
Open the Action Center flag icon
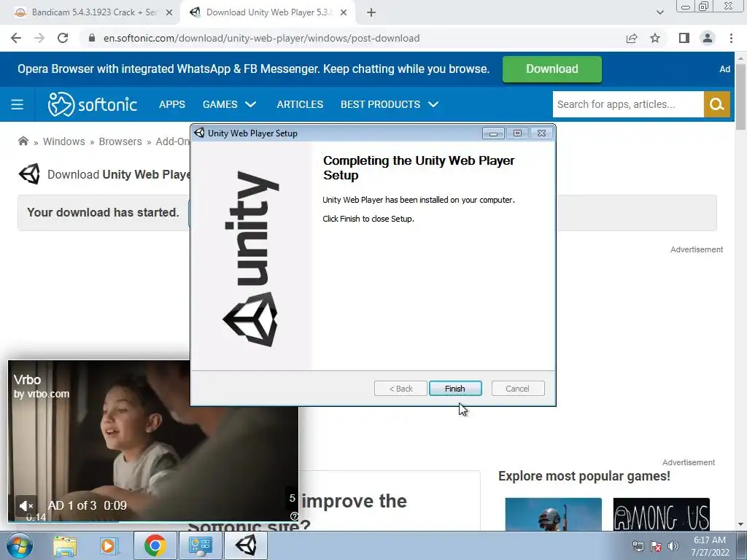click(x=656, y=546)
